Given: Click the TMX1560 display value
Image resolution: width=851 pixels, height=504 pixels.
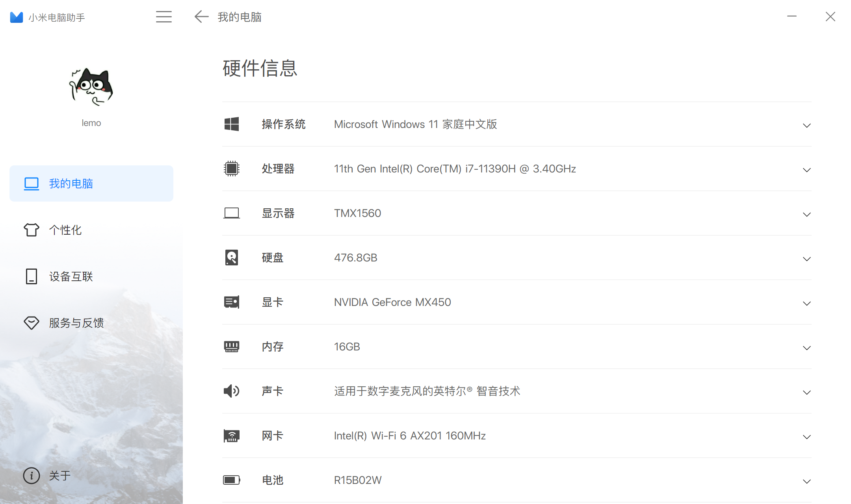Looking at the screenshot, I should [357, 213].
